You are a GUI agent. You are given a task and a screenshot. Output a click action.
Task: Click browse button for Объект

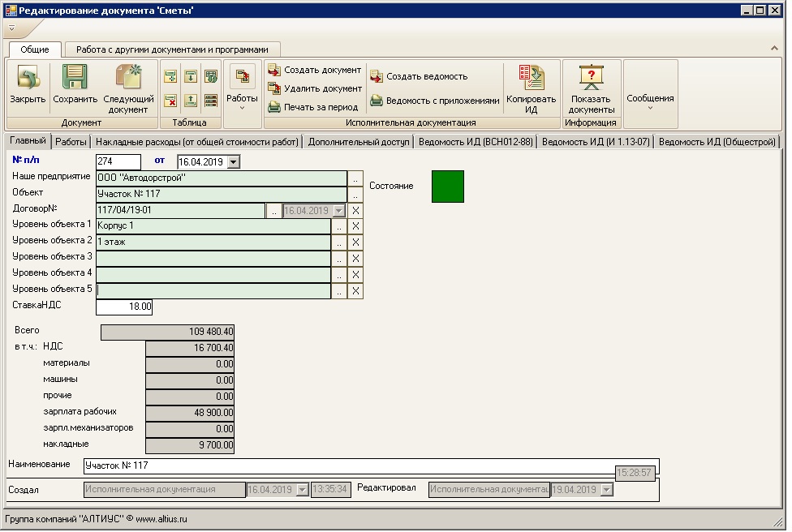pyautogui.click(x=355, y=195)
